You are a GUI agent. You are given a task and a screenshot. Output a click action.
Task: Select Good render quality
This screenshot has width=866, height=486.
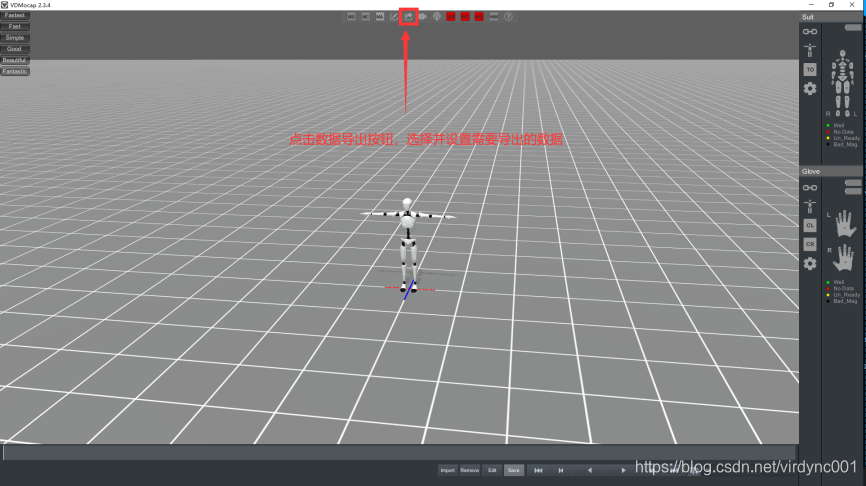15,49
